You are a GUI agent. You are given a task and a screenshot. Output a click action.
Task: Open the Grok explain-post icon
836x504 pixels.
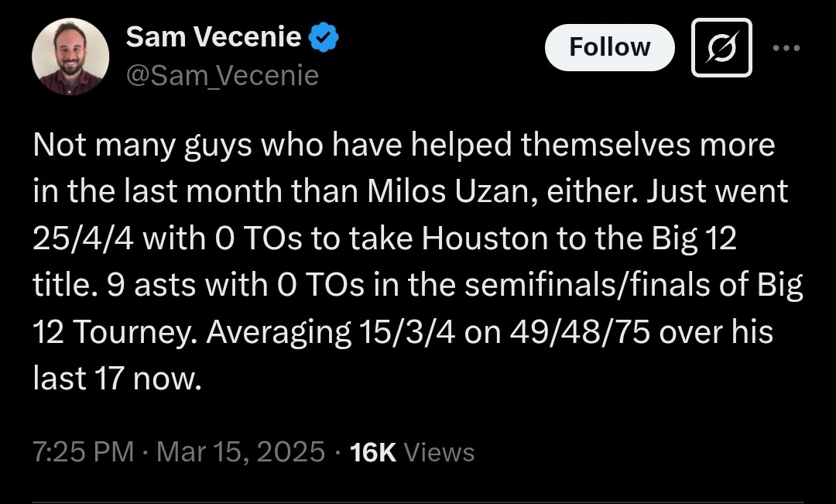pos(721,47)
